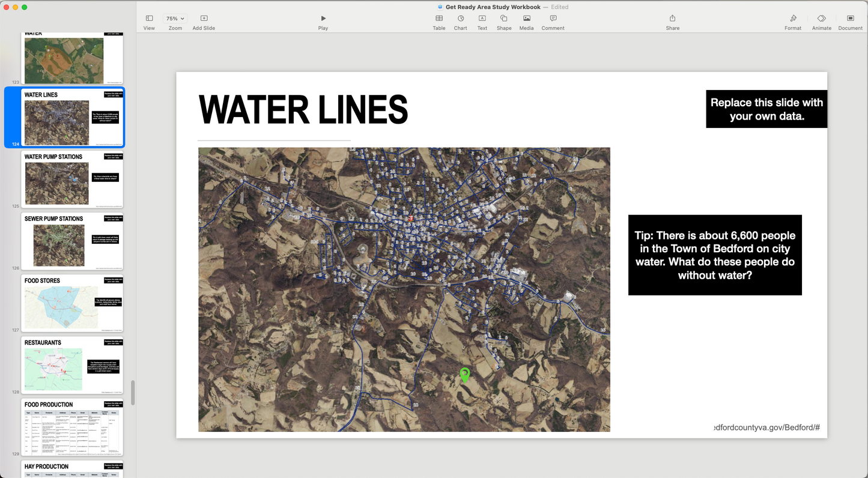Select the SEWER PUMP STATIONS slide thumbnail
868x478 pixels.
point(72,241)
